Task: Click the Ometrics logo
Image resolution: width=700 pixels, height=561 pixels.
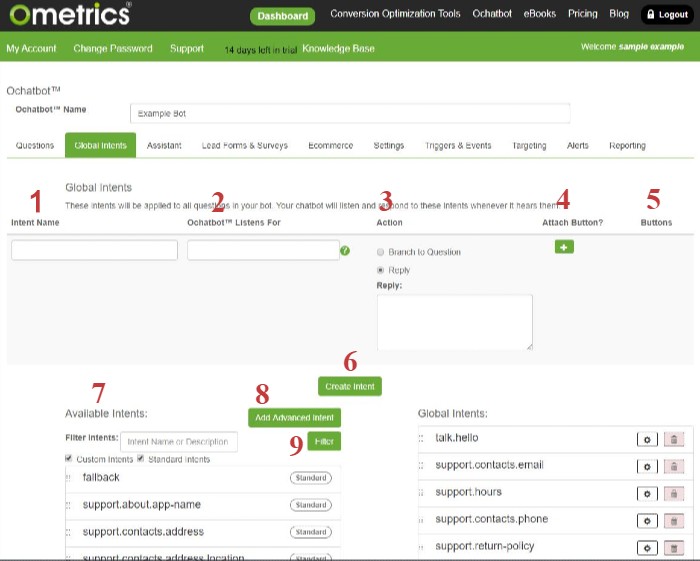Action: pos(71,14)
